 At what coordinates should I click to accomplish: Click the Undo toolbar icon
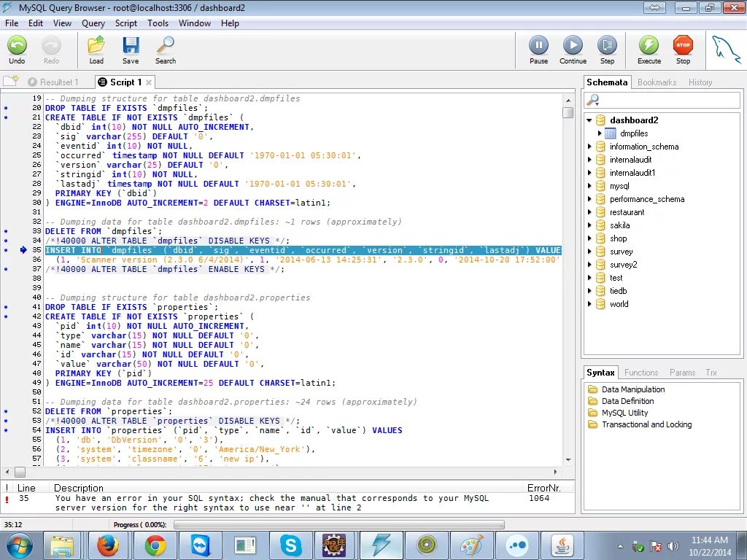click(18, 46)
